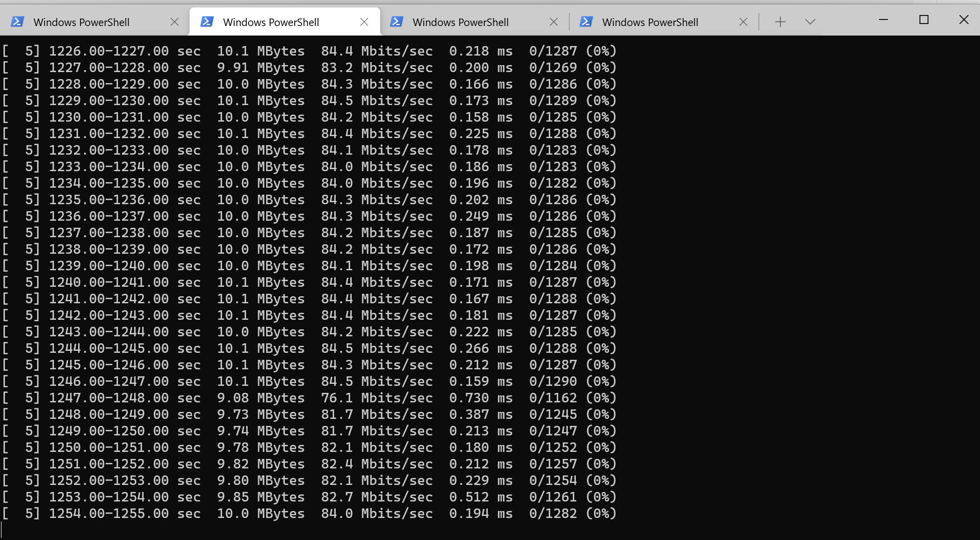980x540 pixels.
Task: Switch to the third Windows PowerShell tab
Action: pyautogui.click(x=460, y=22)
